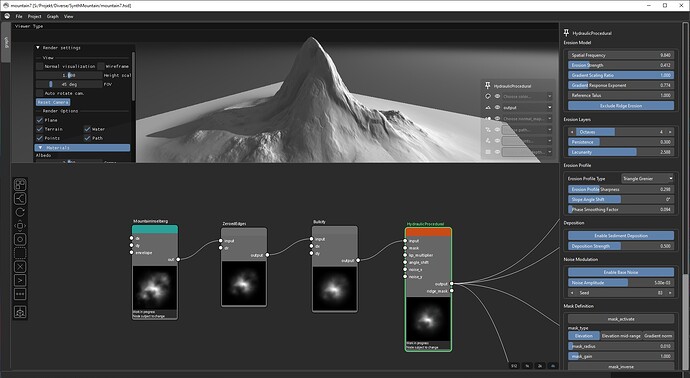Decrease Octaves with the left arrow
This screenshot has width=690, height=378.
click(x=572, y=132)
